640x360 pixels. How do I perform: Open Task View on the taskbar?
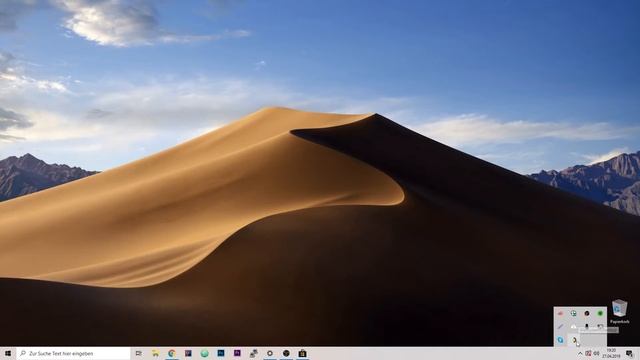pyautogui.click(x=139, y=353)
